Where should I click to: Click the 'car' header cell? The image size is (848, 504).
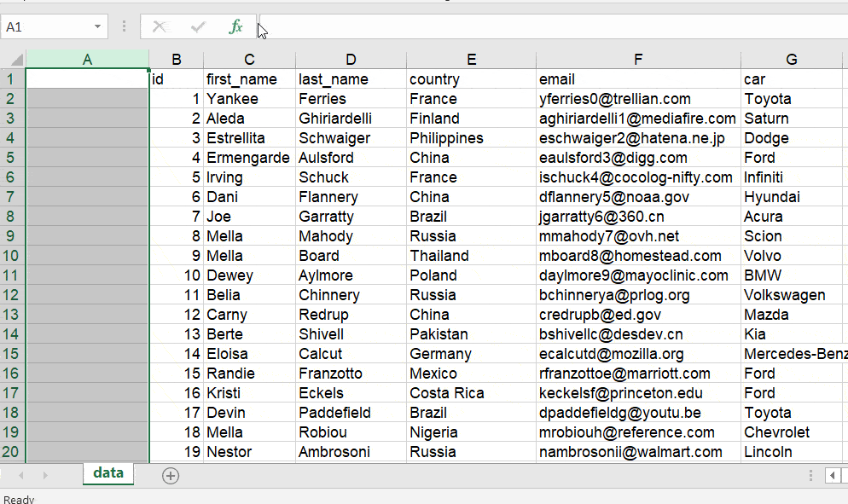coord(792,79)
